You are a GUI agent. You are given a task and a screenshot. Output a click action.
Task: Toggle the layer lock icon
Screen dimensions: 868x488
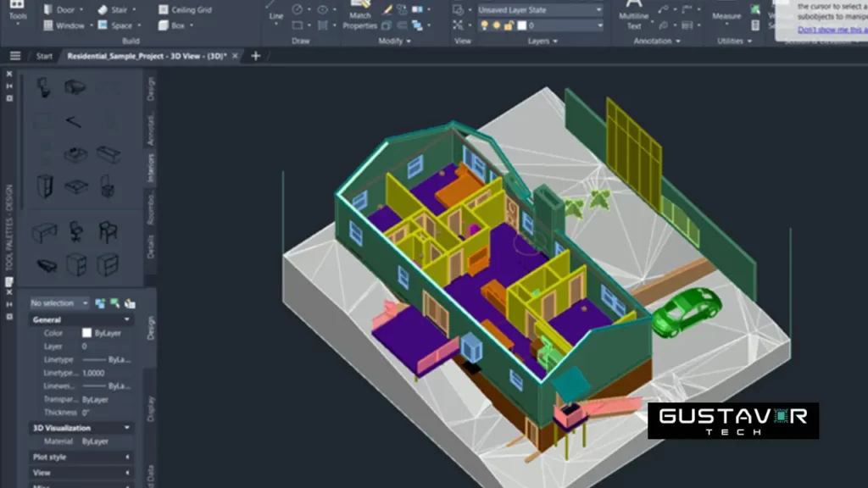point(509,25)
